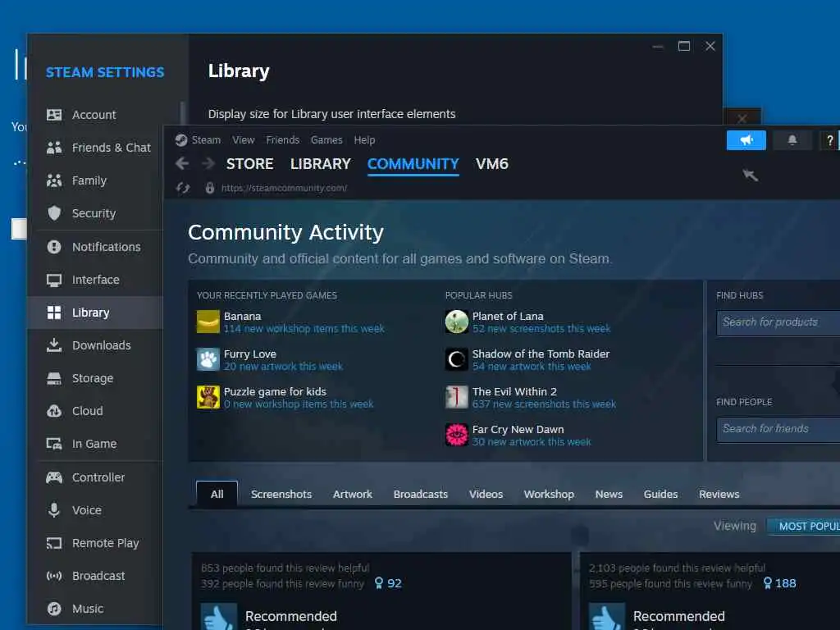
Task: Open the Banana game icon
Action: (208, 322)
